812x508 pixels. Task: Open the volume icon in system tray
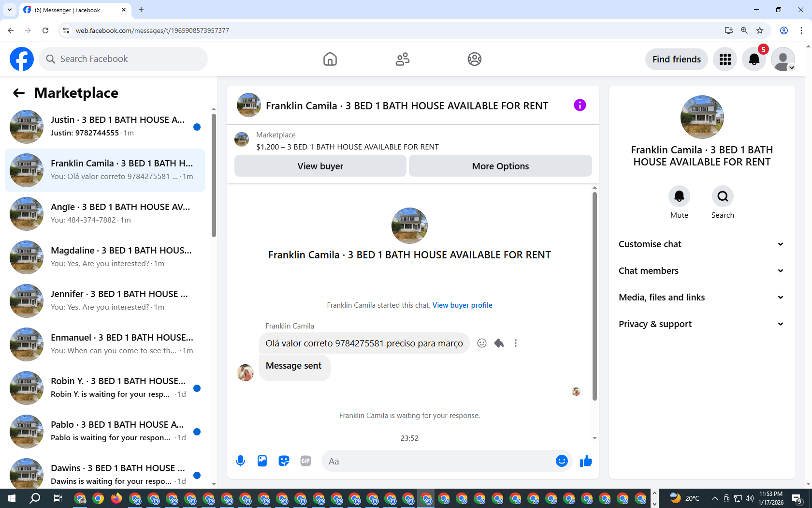[750, 498]
